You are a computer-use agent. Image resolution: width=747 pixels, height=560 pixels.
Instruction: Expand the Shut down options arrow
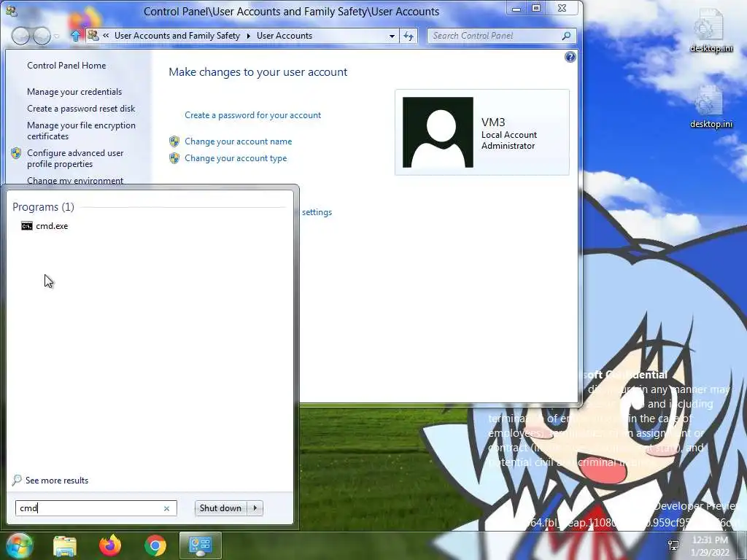point(255,508)
